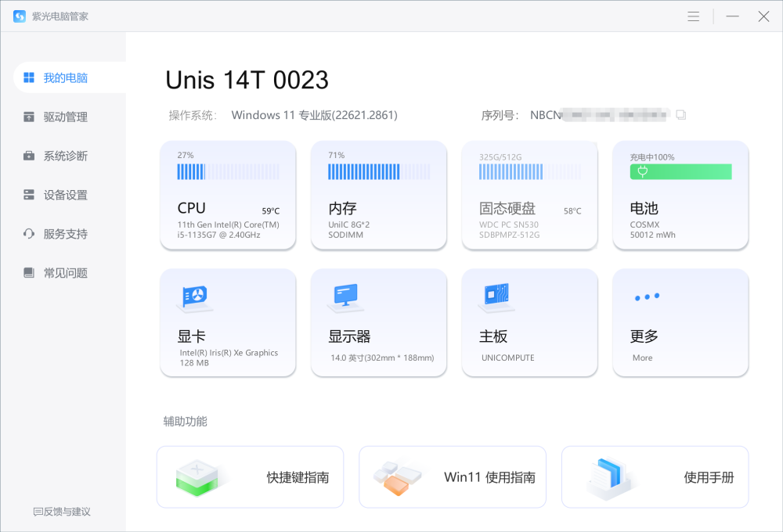The width and height of the screenshot is (783, 532).
Task: Click the 紫光电脑管家 title text
Action: [60, 16]
